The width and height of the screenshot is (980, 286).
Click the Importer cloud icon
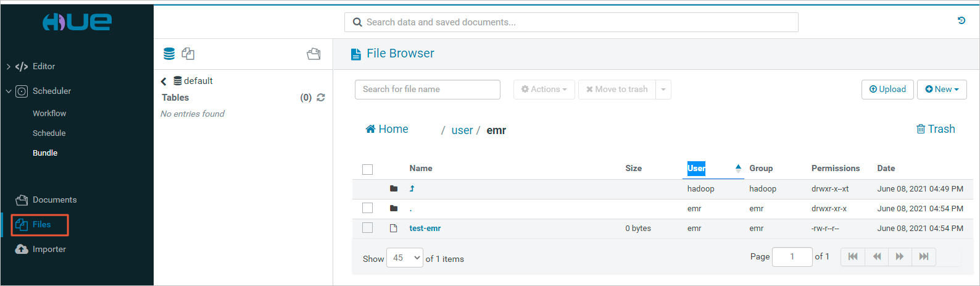coord(22,249)
